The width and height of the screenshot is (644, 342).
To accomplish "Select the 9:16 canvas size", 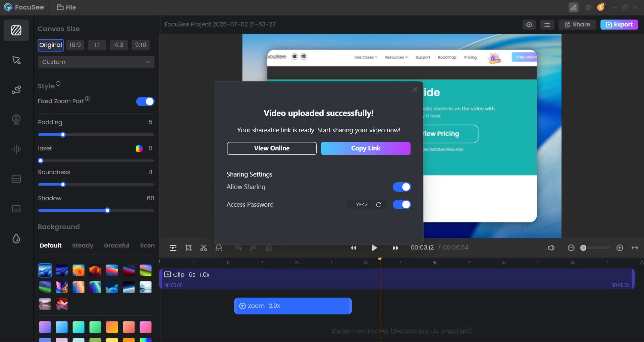I will (141, 45).
